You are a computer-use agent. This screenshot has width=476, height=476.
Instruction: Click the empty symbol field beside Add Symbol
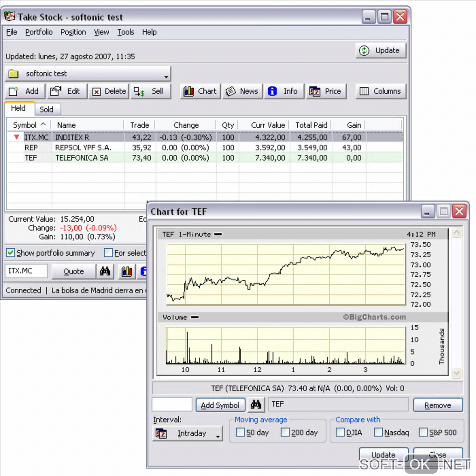(172, 405)
